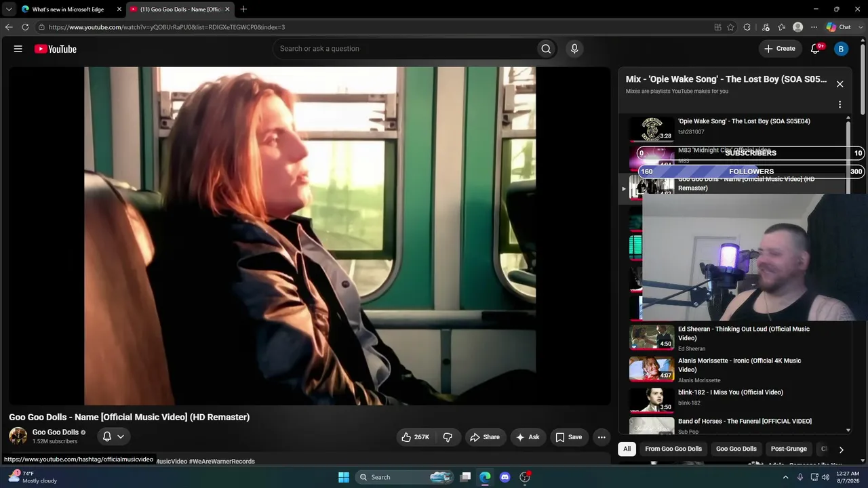Image resolution: width=868 pixels, height=488 pixels.
Task: Open Discord from the taskbar
Action: click(x=505, y=477)
